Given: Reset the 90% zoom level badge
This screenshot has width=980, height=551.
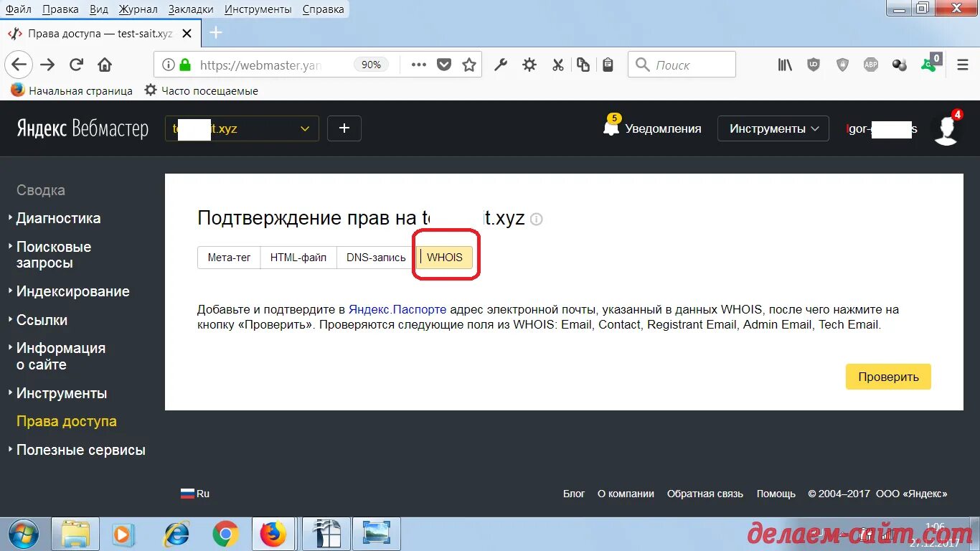Looking at the screenshot, I should (x=371, y=65).
